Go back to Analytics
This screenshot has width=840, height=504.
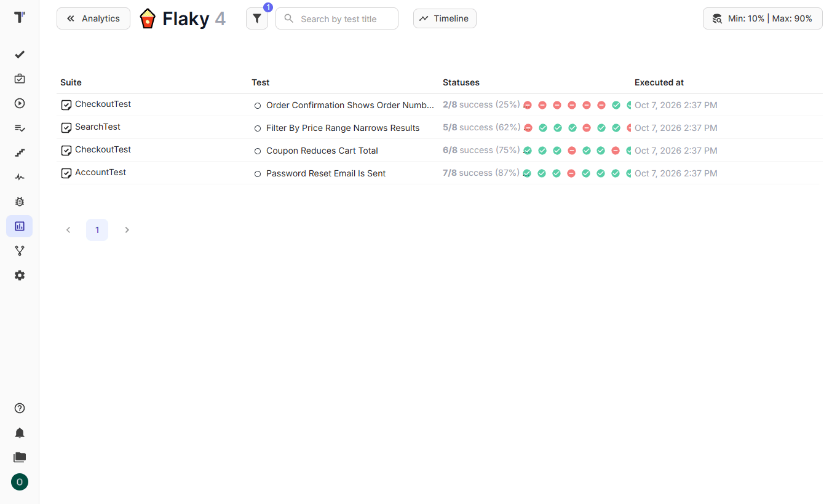(x=93, y=18)
